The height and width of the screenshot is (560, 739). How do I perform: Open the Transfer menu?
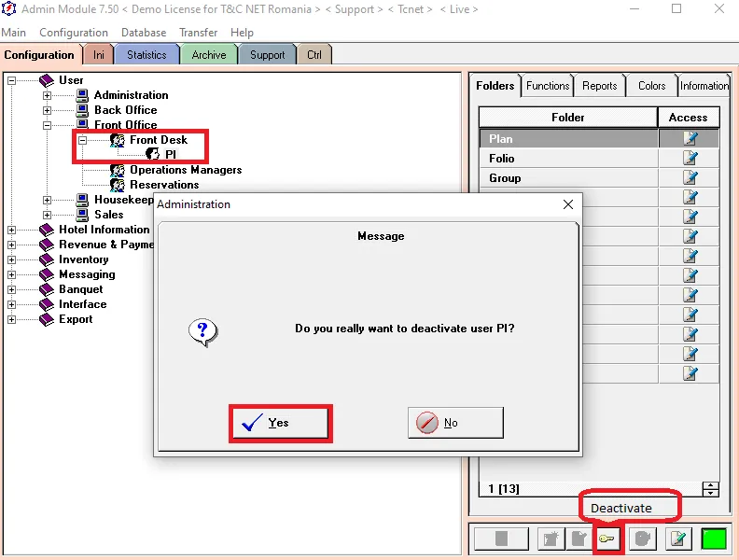pyautogui.click(x=198, y=33)
